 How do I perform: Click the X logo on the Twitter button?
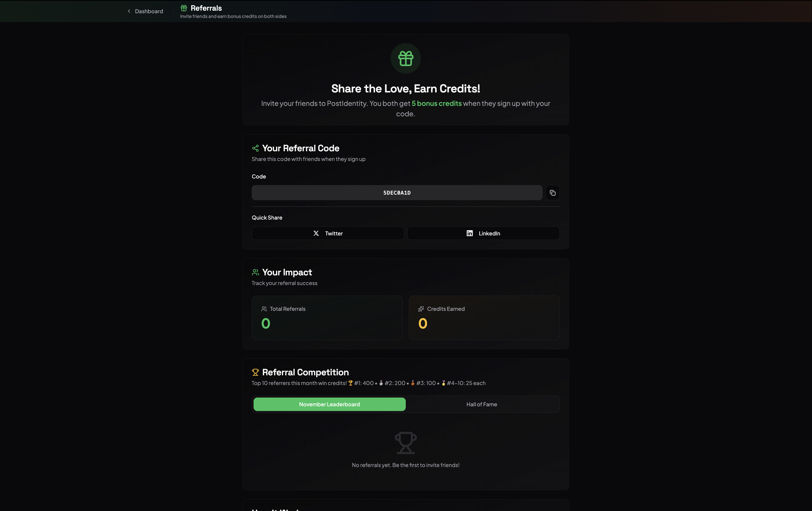(x=316, y=233)
